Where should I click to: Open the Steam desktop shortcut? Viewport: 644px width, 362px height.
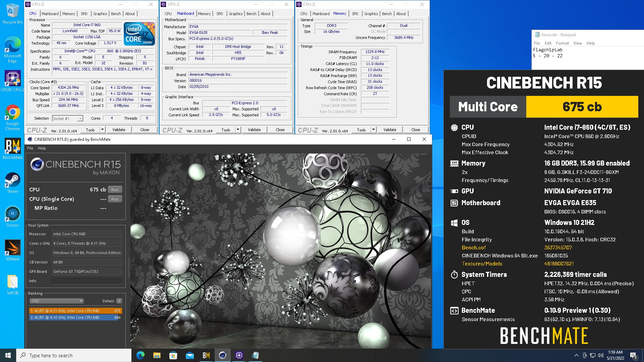pyautogui.click(x=12, y=183)
